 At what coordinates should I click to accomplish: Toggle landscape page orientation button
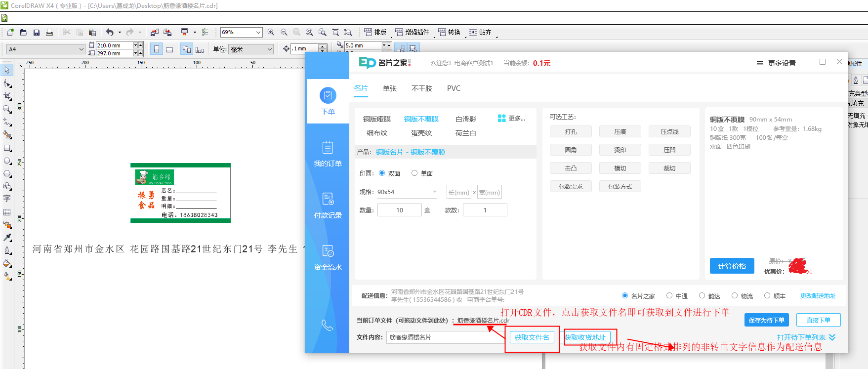(x=169, y=49)
